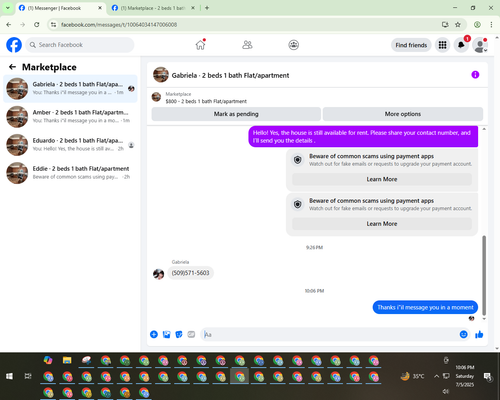Image resolution: width=500 pixels, height=400 pixels.
Task: Click the 9:26 PM timestamp
Action: tap(314, 247)
